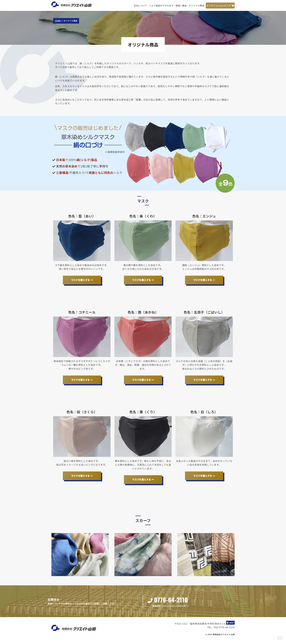Viewport: 286px width, 644px height.
Task: Click マスクを購入する under 藍（あい） mask
Action: [82, 280]
